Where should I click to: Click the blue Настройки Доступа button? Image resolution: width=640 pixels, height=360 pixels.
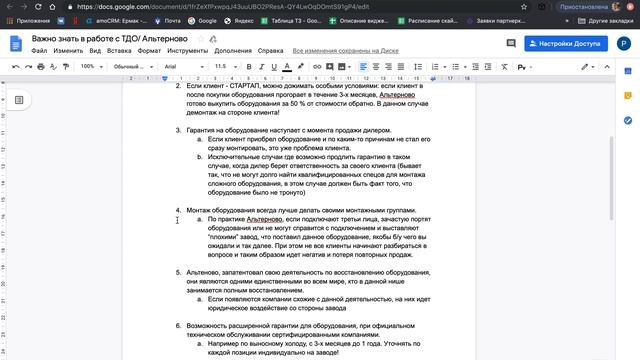coord(566,43)
